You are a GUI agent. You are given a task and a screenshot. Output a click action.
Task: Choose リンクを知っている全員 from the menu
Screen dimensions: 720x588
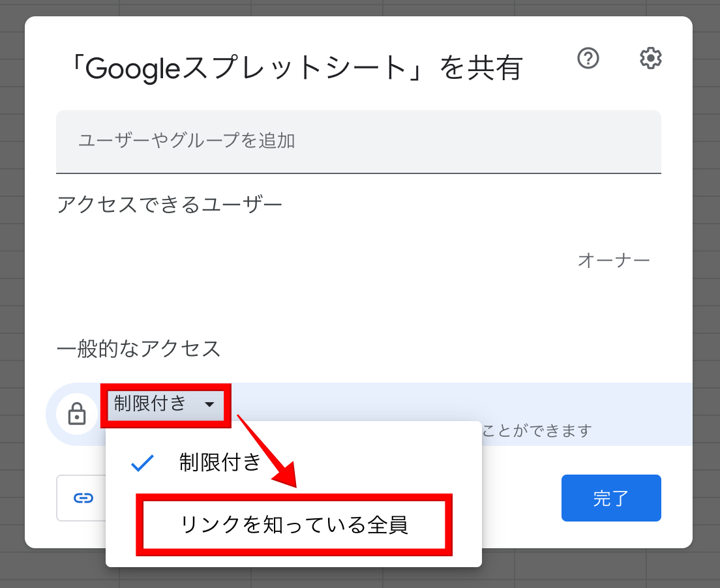(294, 525)
